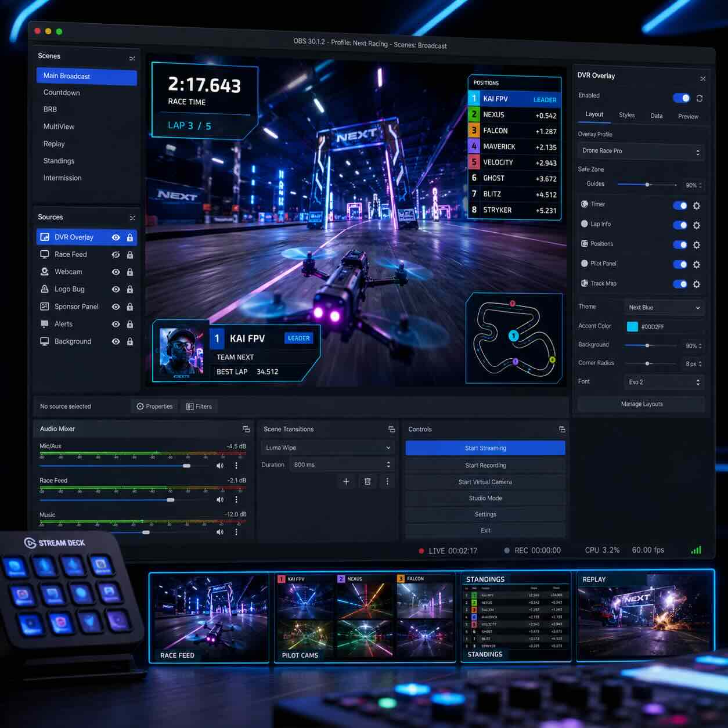Open Positions settings gear
Screen dimensions: 728x728
pos(696,245)
